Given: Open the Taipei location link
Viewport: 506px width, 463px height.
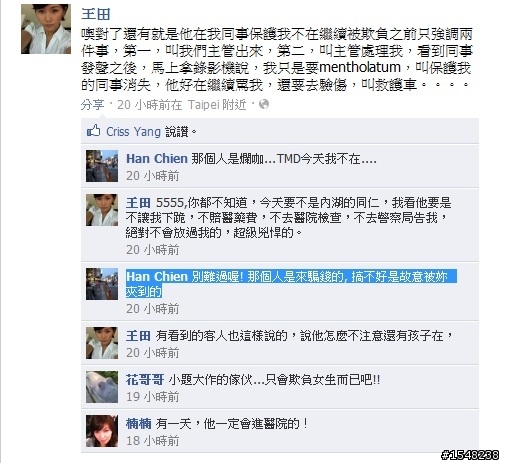Looking at the screenshot, I should [203, 105].
